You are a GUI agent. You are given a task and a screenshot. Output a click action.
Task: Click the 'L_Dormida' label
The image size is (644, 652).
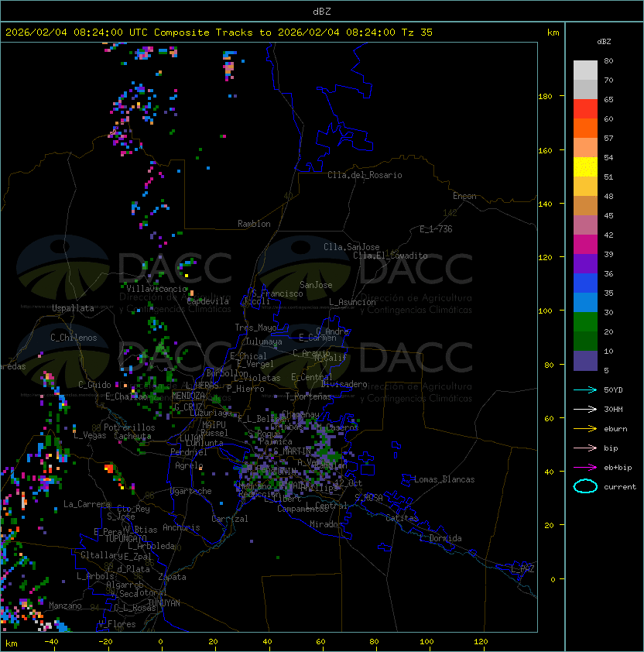441,538
